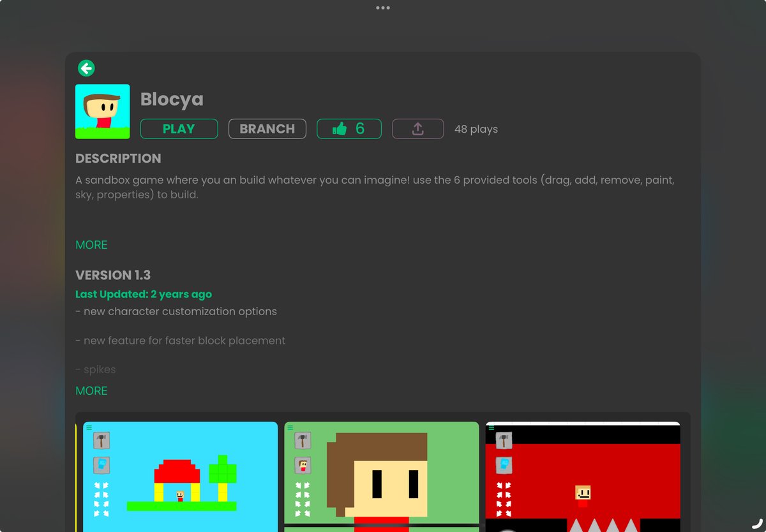Viewport: 766px width, 532px height.
Task: Expand the version changelog via MORE
Action: click(91, 390)
